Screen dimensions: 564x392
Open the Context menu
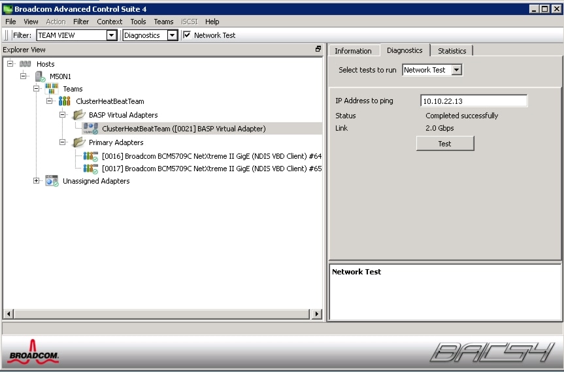coord(109,22)
